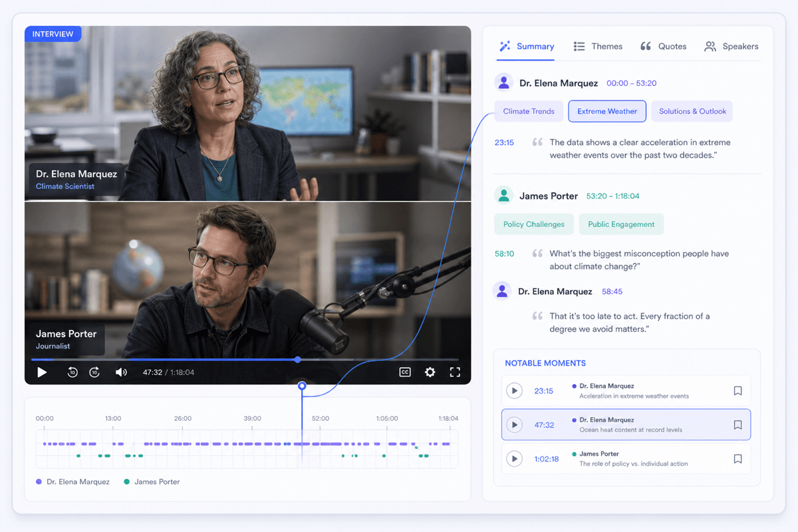This screenshot has height=532, width=798.
Task: Click the 1:05:00 timeline label
Action: [x=387, y=418]
